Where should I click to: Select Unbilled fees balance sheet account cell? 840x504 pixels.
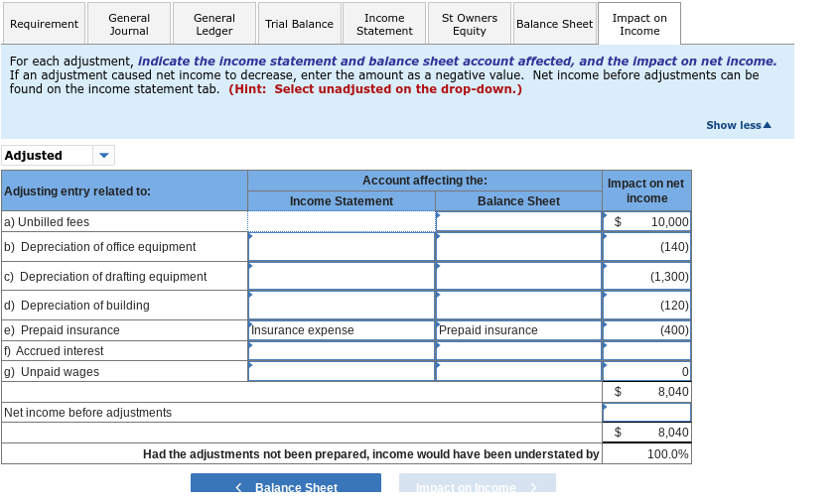click(x=518, y=221)
